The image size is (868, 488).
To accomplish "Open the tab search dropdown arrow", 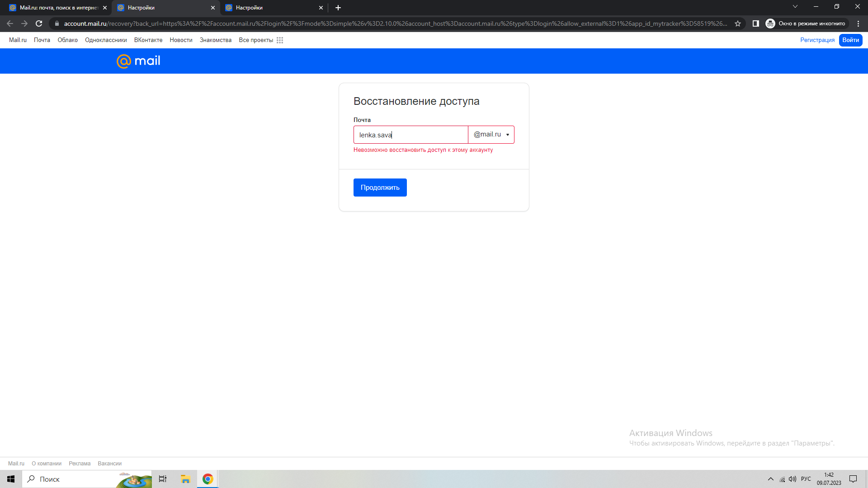I will (x=795, y=7).
